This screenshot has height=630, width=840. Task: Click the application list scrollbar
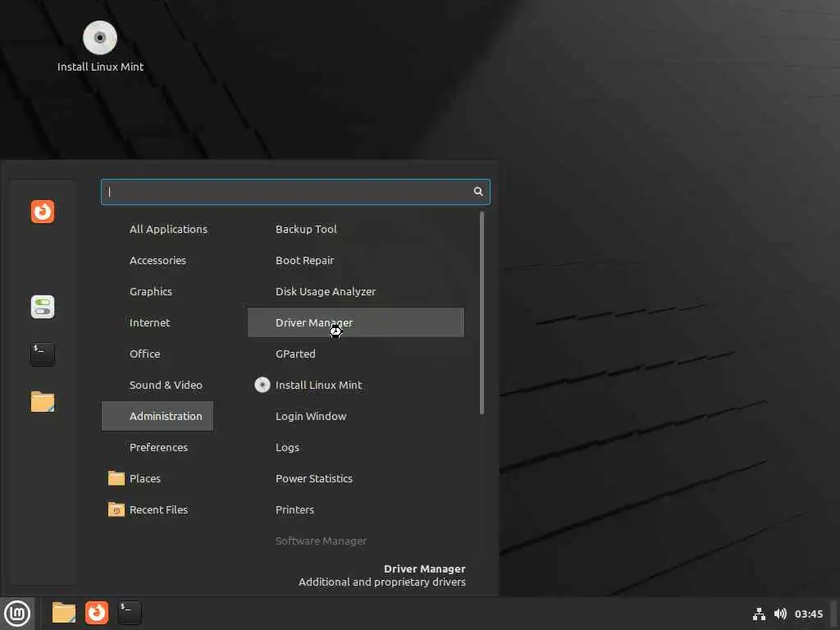point(482,313)
